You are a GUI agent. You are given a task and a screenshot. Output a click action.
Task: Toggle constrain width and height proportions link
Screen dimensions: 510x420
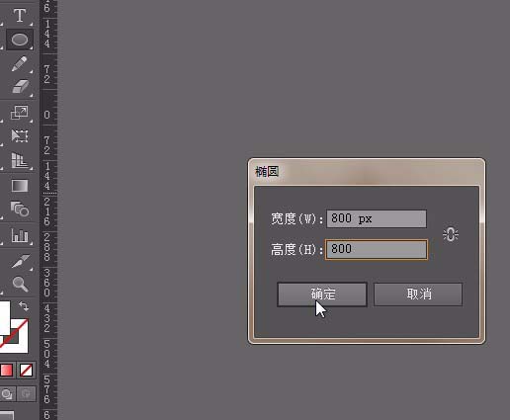tap(451, 235)
